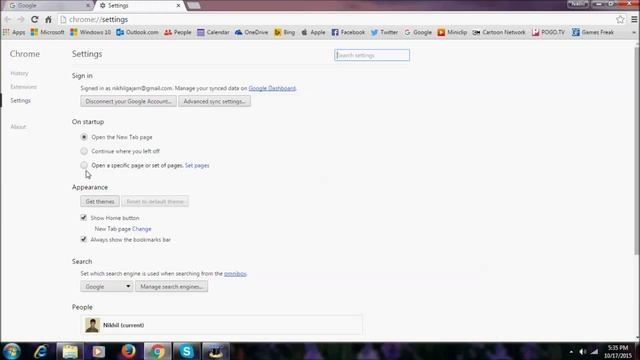
Task: Open the Windows Start menu
Action: [12, 351]
